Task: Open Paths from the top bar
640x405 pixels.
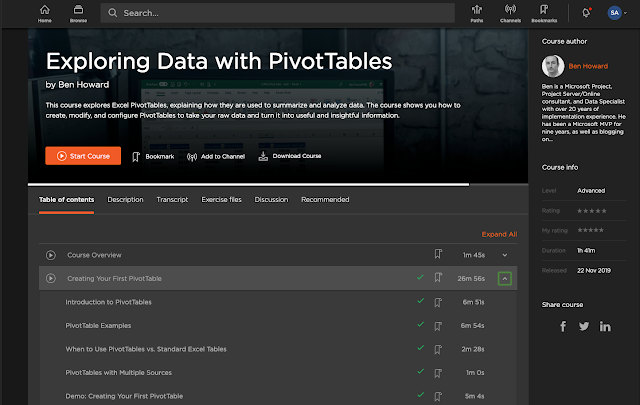Action: point(477,13)
